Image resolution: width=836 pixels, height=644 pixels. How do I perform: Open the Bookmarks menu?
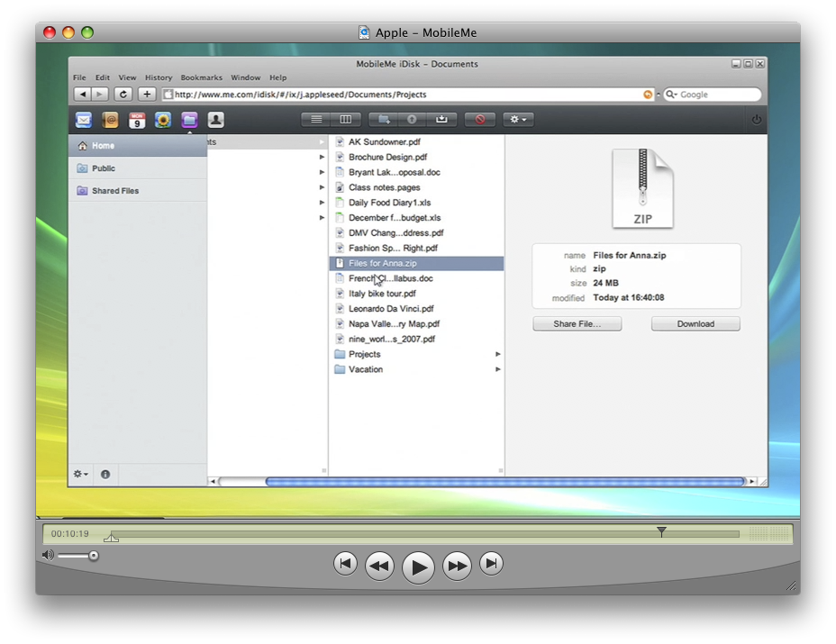pyautogui.click(x=202, y=77)
